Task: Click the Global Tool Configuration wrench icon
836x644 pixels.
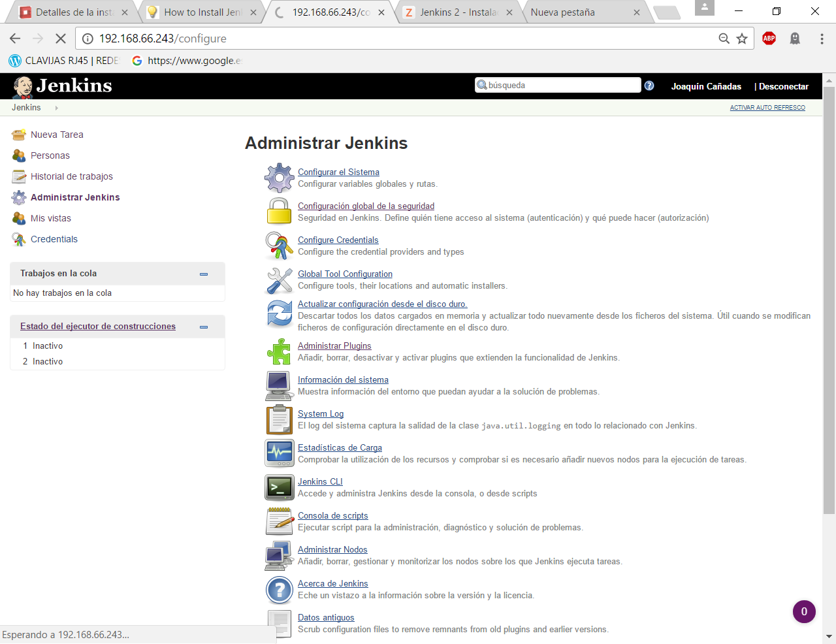Action: pyautogui.click(x=280, y=280)
